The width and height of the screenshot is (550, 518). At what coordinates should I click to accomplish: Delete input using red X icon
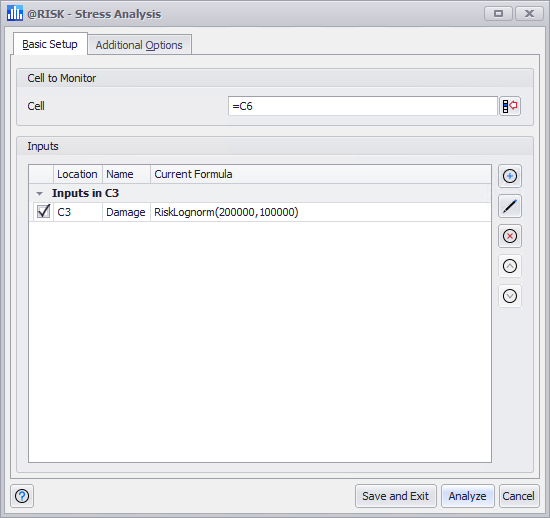[510, 236]
